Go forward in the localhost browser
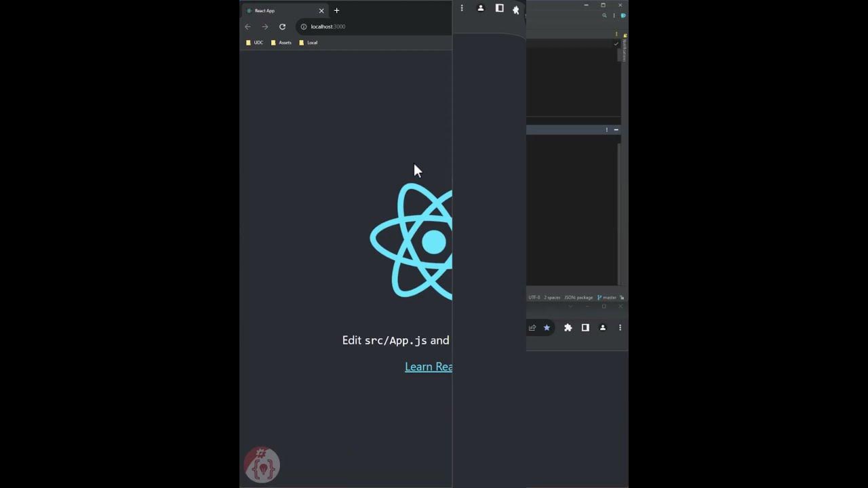Image resolution: width=868 pixels, height=488 pixels. click(265, 26)
